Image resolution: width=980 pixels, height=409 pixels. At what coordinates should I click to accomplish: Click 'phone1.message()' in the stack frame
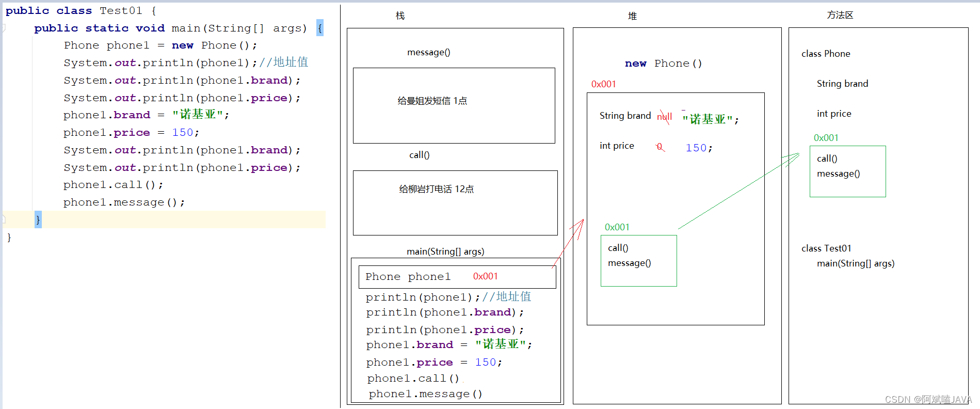click(x=425, y=394)
